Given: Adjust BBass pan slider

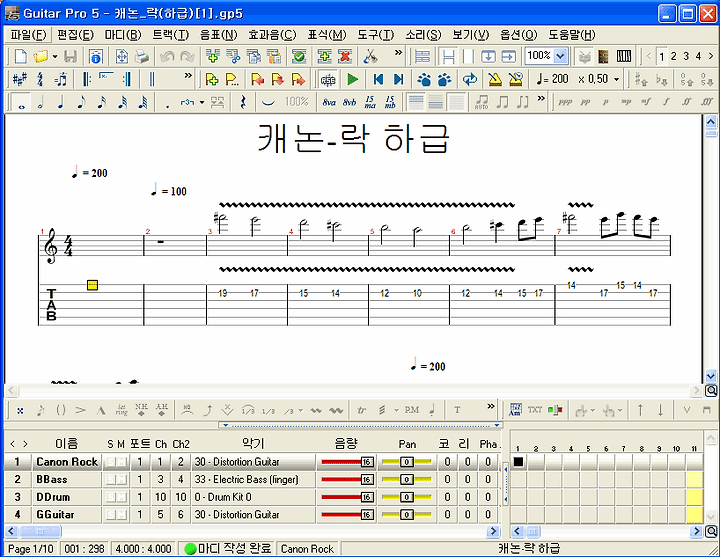Looking at the screenshot, I should 407,479.
